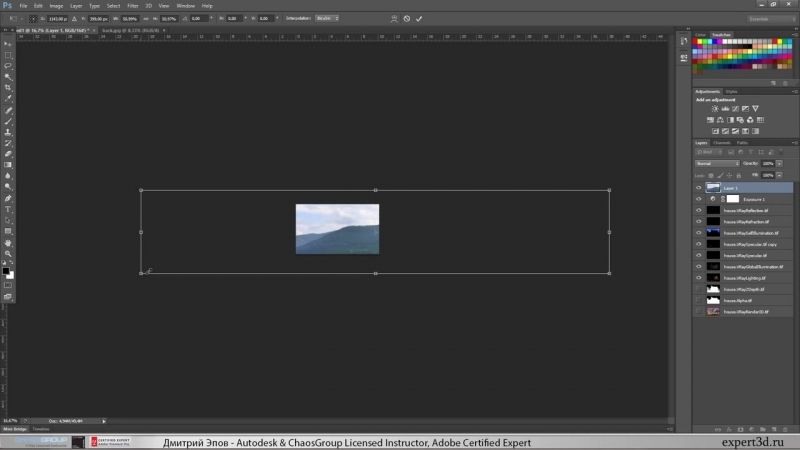This screenshot has height=450, width=800.
Task: Add a Vibrance adjustment
Action: click(756, 109)
